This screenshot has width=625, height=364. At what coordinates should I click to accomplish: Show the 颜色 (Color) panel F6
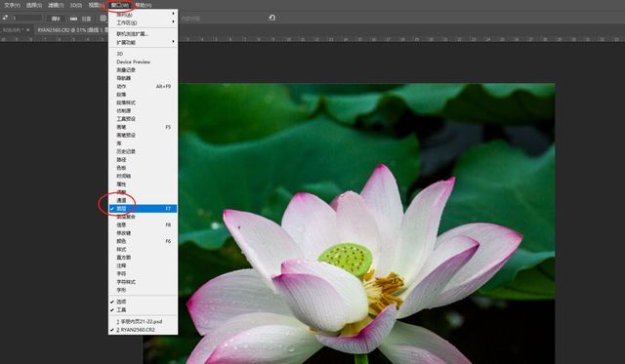tap(144, 241)
